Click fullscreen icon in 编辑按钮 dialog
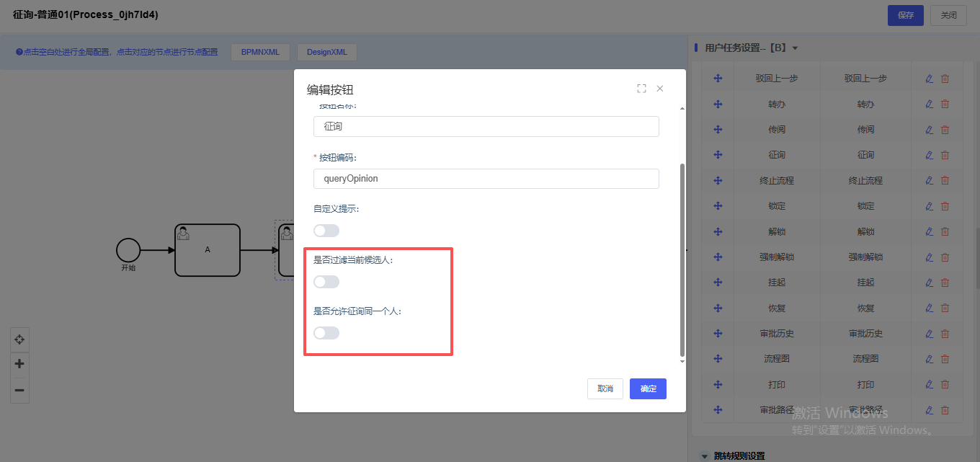Viewport: 980px width, 462px height. pyautogui.click(x=641, y=89)
